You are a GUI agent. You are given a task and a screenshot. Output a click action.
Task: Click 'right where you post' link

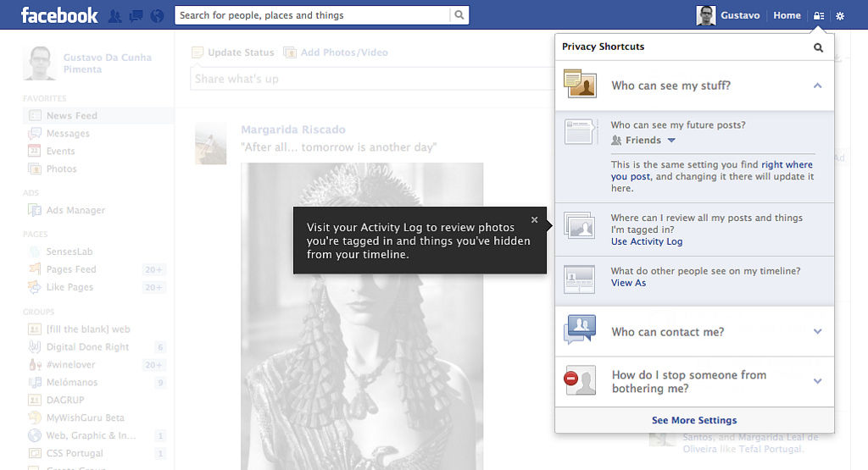click(712, 170)
